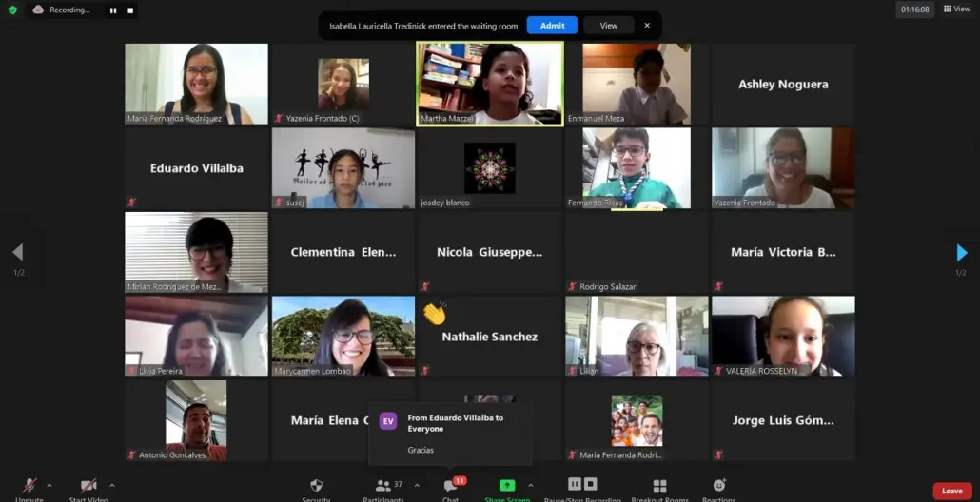Open the Participants panel icon
Viewport: 980px width, 502px height.
pos(383,485)
